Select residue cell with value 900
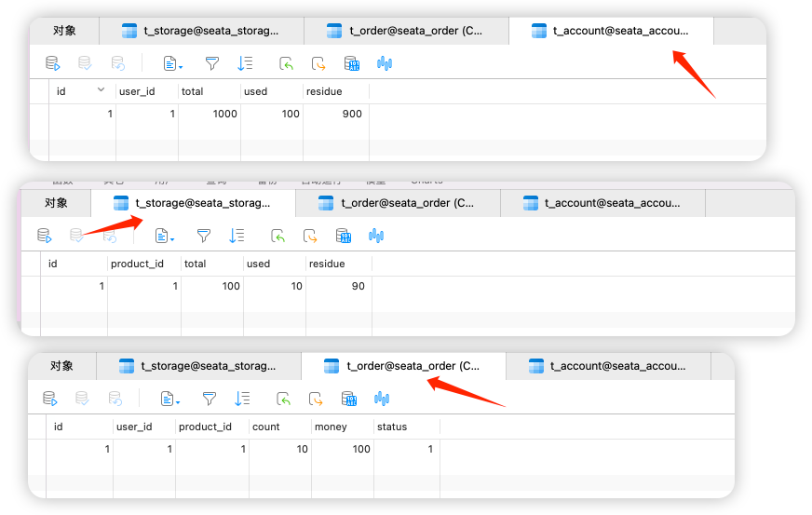 coord(336,114)
